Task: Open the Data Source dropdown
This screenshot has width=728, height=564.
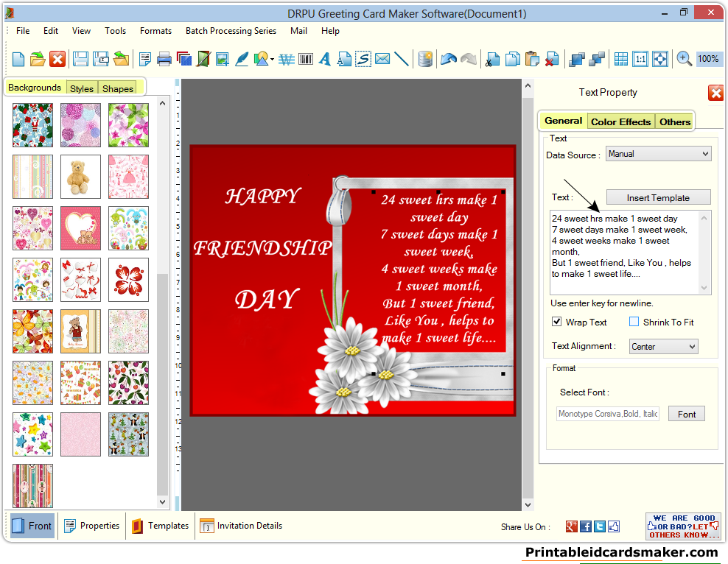Action: (658, 154)
